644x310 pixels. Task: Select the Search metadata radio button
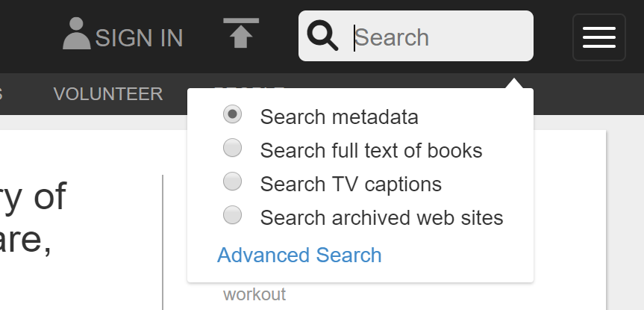click(x=233, y=114)
